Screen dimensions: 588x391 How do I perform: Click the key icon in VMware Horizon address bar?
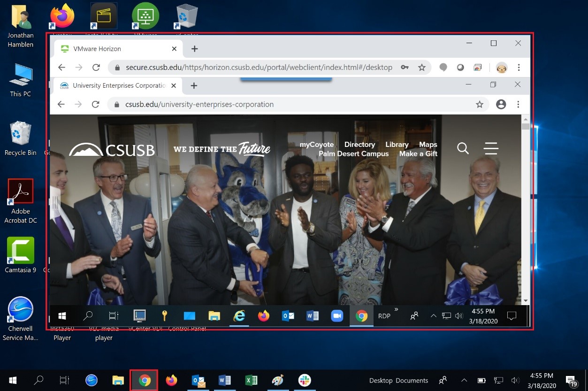coord(405,68)
